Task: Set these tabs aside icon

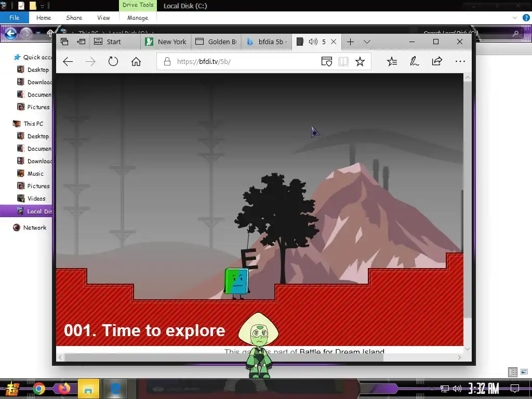Action: [x=82, y=42]
